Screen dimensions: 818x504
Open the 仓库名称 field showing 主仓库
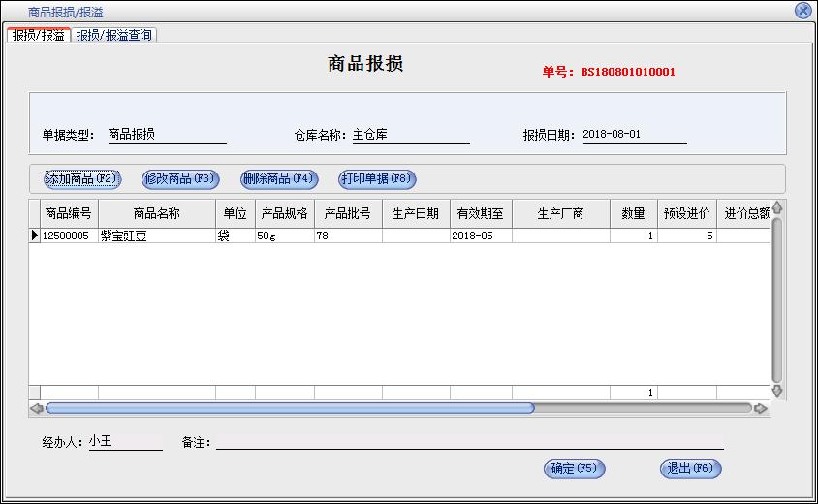coord(410,135)
